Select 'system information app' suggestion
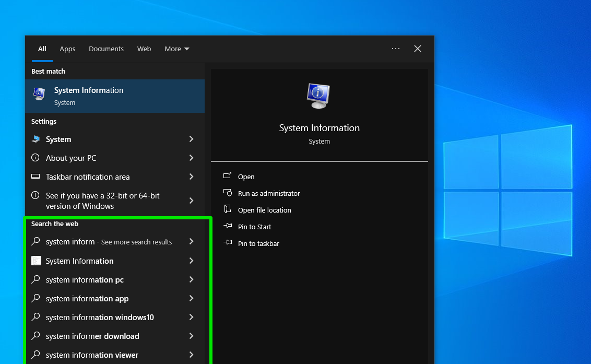 click(x=115, y=298)
